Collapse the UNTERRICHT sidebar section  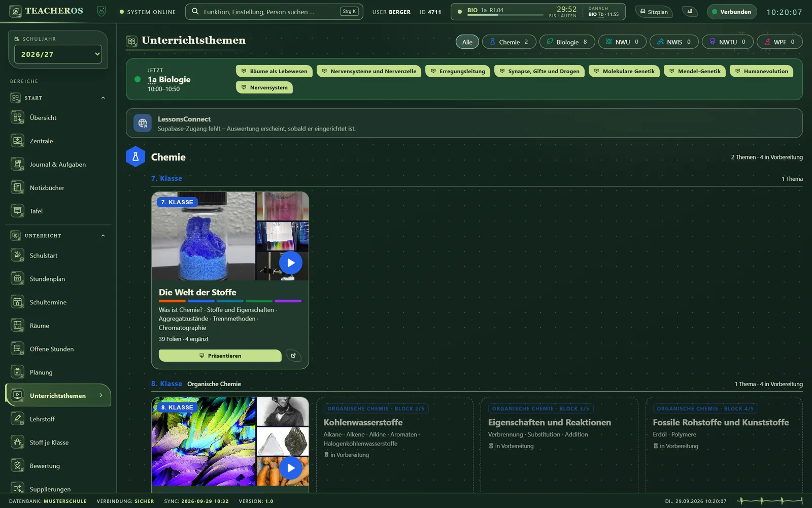point(103,236)
